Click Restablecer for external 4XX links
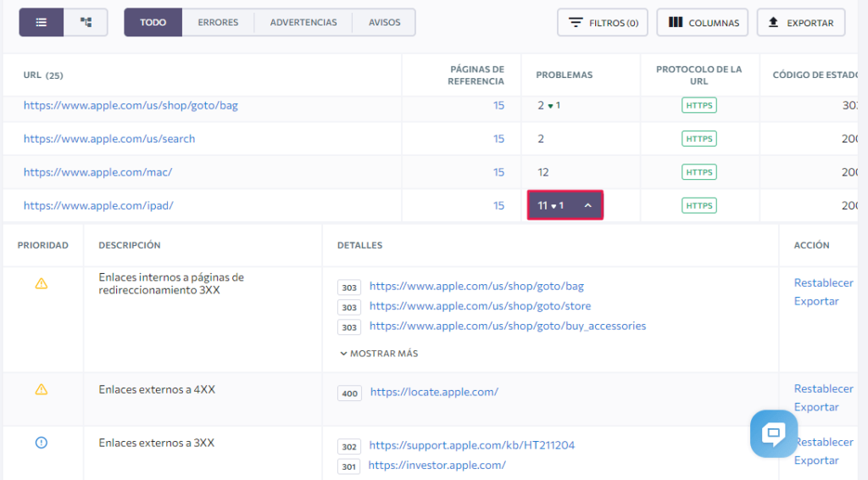The width and height of the screenshot is (868, 480). (824, 388)
